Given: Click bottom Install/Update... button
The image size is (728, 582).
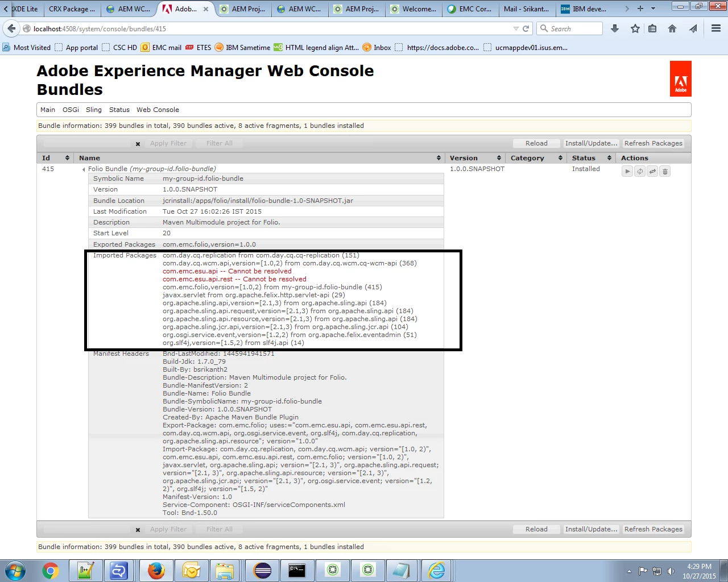Looking at the screenshot, I should 591,529.
